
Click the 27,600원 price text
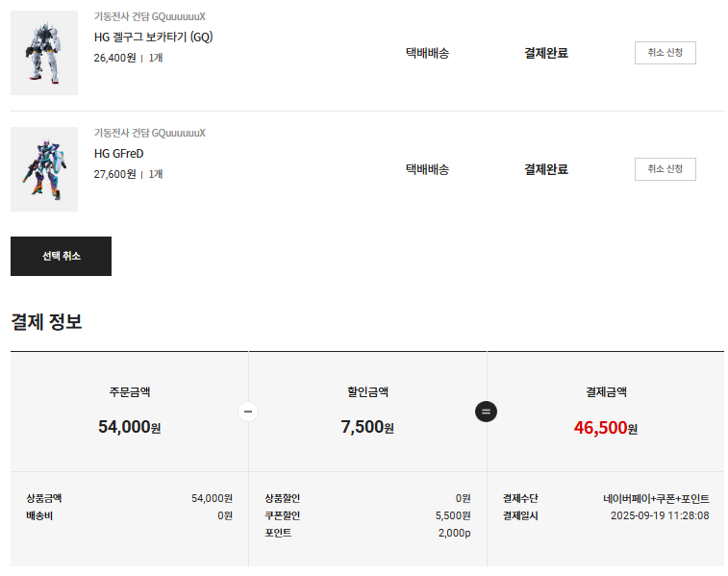pos(114,174)
